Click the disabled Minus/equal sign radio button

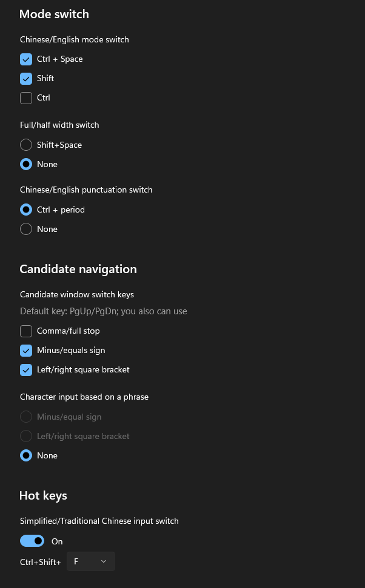tap(25, 417)
